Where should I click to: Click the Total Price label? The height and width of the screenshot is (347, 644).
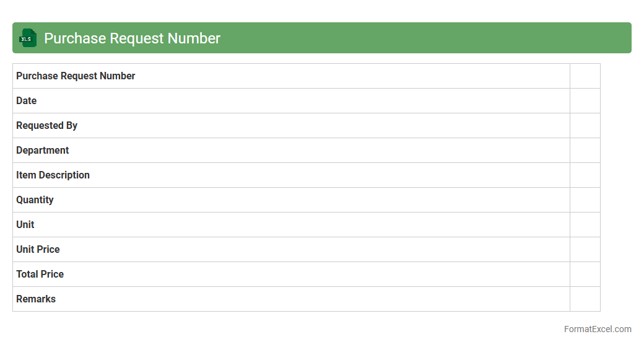point(40,274)
